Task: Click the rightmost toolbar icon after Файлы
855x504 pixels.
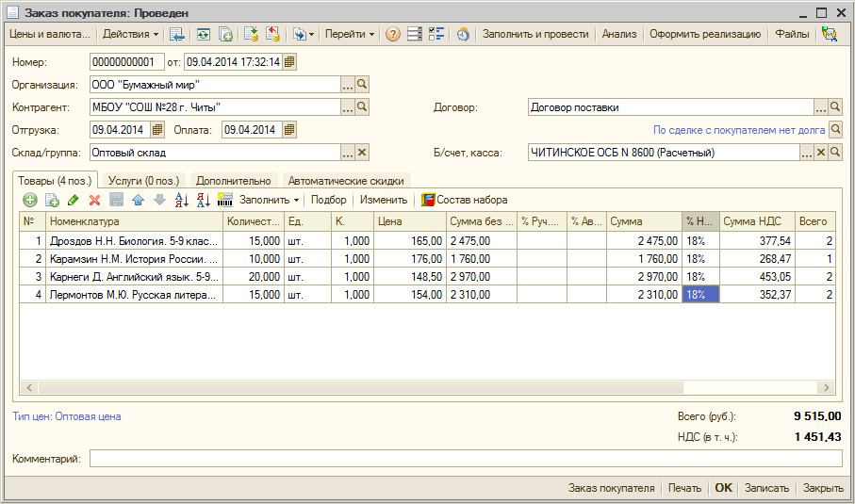Action: (x=830, y=34)
